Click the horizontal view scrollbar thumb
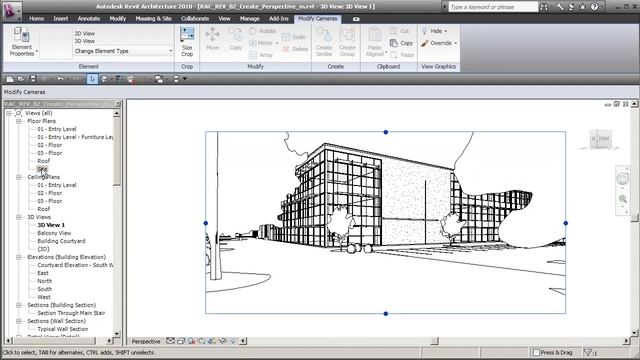This screenshot has width=640, height=360. point(435,341)
